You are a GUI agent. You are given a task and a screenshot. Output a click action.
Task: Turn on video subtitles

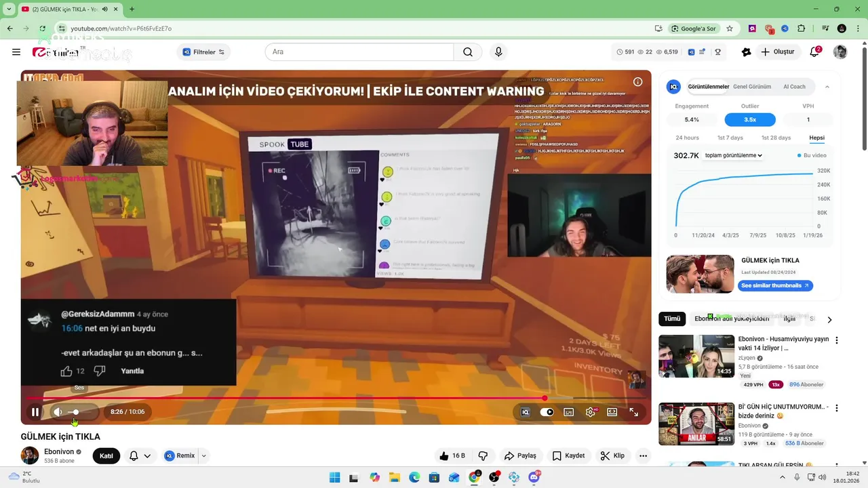click(x=569, y=411)
